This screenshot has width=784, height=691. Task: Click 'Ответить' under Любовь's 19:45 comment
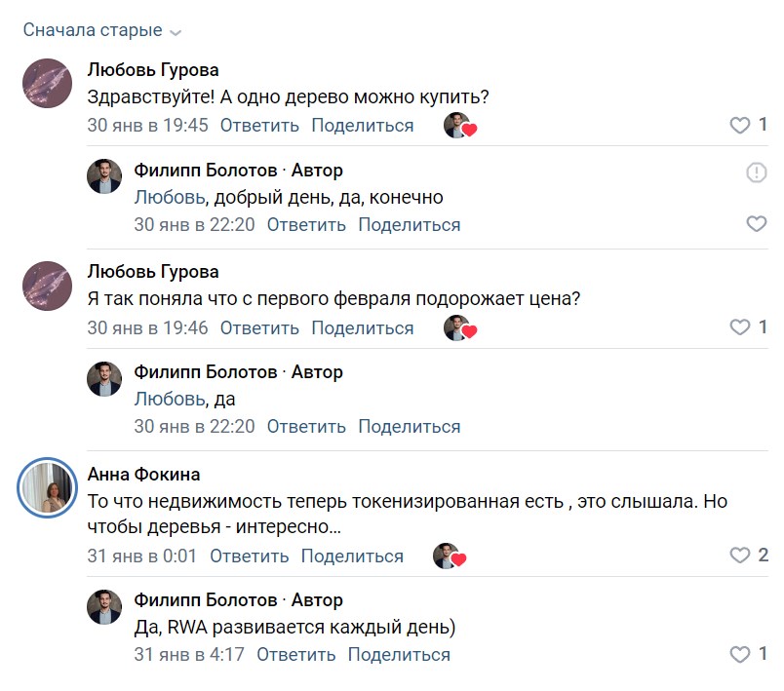pos(259,126)
